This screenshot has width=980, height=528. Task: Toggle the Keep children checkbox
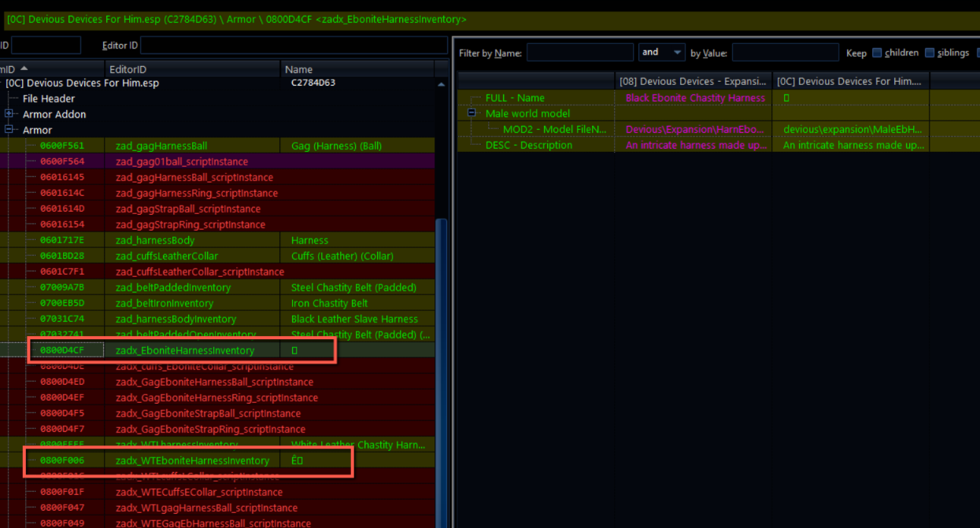point(876,53)
